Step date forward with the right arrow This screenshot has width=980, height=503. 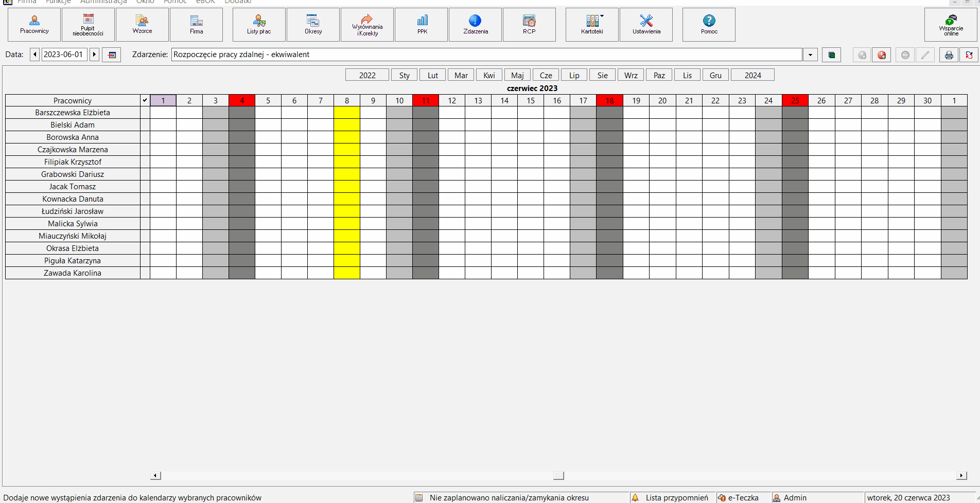pos(94,55)
